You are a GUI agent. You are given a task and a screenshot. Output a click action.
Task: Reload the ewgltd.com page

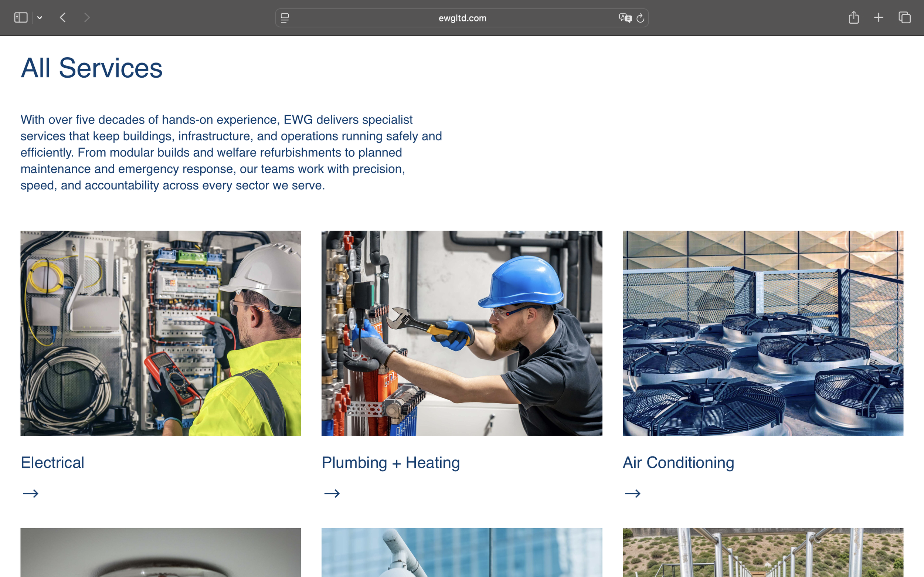tap(641, 18)
